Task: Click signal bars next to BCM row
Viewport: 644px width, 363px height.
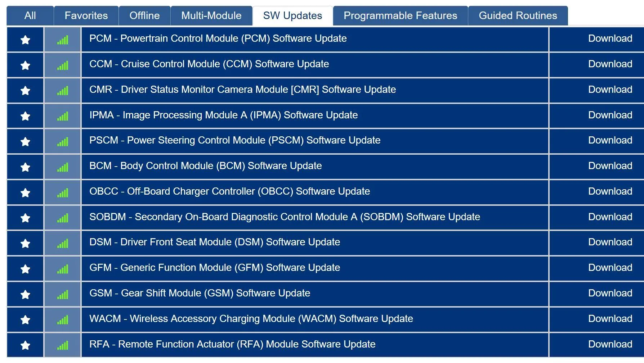Action: click(63, 167)
